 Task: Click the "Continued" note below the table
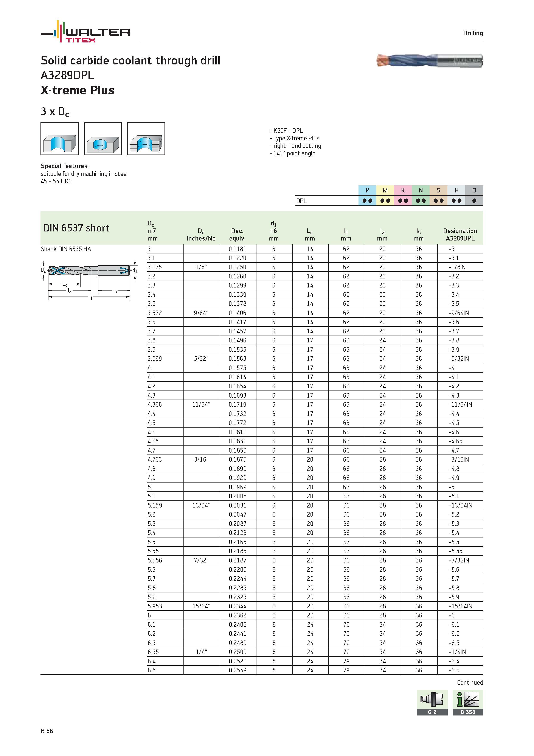470,683
